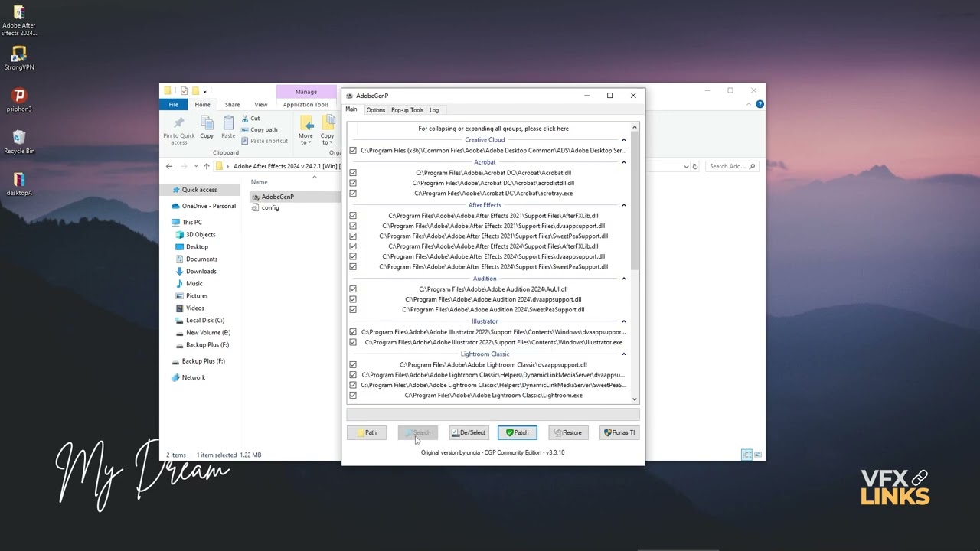
Task: Click Move to in Explorer ribbon
Action: tap(305, 130)
